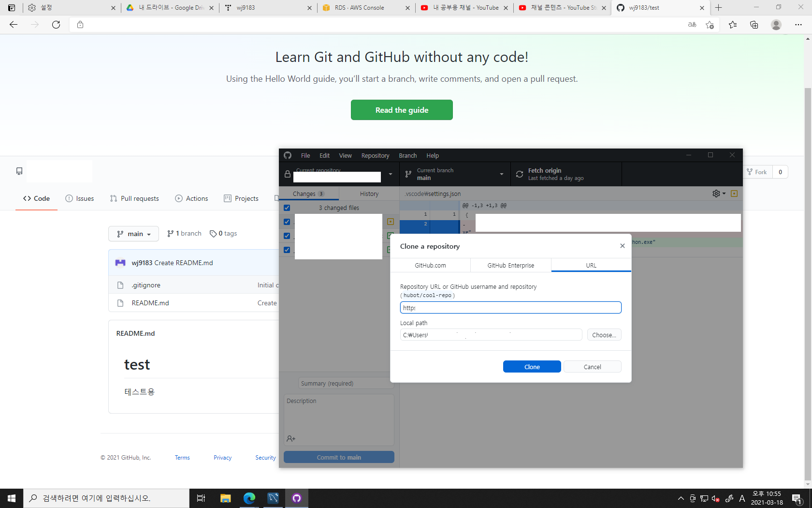Switch to the GitHub.com clone tab
This screenshot has width=812, height=508.
point(430,265)
